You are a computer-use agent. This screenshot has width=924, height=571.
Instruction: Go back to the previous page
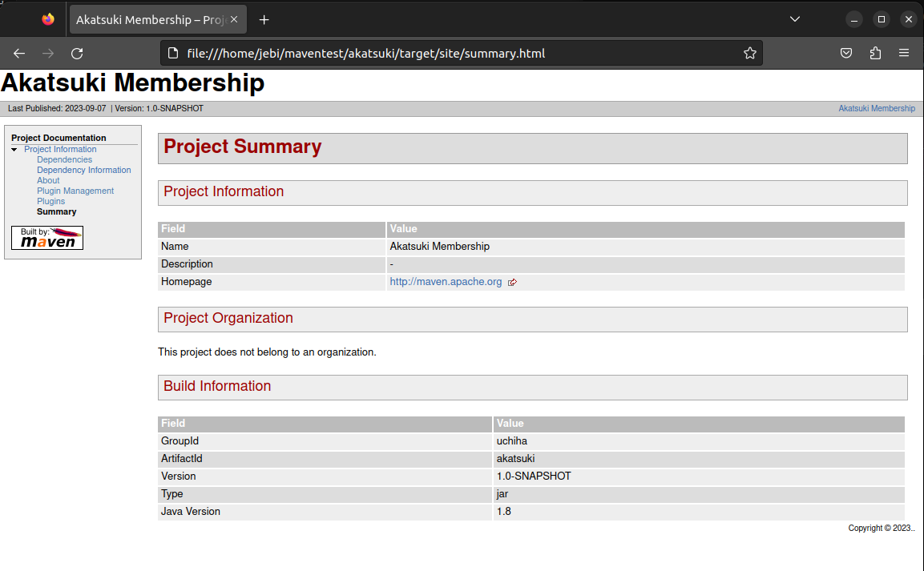click(x=19, y=54)
